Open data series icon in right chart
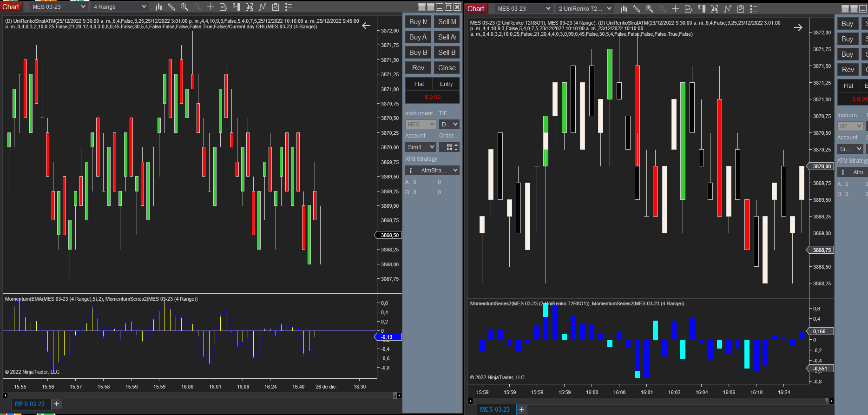 715,9
